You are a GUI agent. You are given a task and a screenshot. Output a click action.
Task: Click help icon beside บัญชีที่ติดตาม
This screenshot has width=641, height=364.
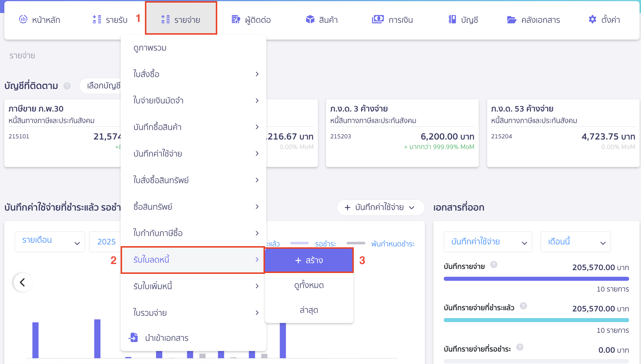pyautogui.click(x=67, y=86)
